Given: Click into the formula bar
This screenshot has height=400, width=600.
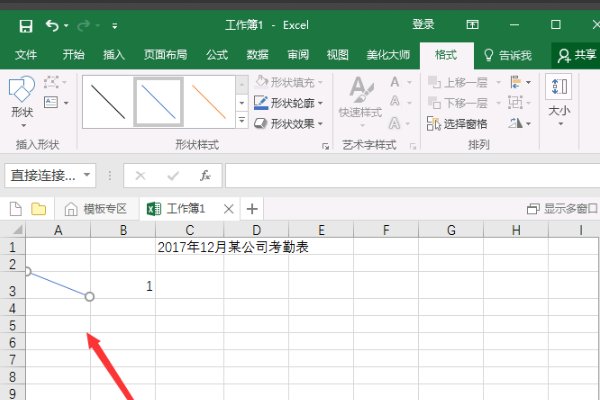Looking at the screenshot, I should tap(412, 175).
